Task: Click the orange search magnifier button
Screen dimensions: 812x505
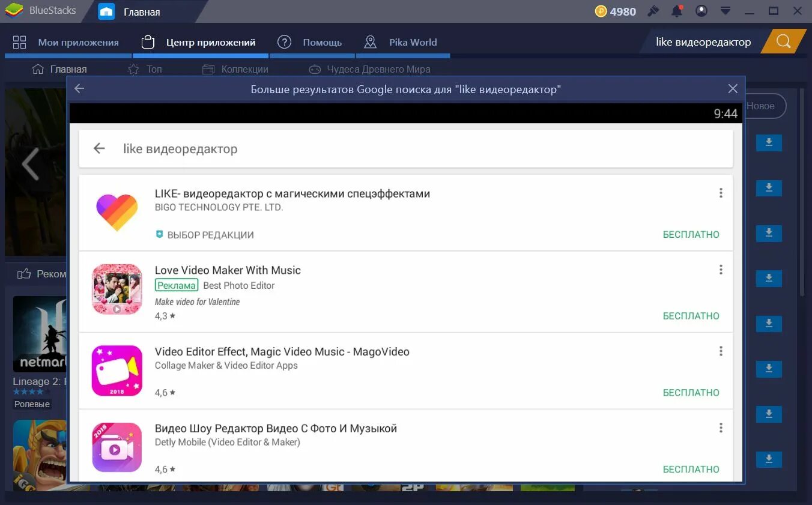Action: click(783, 41)
